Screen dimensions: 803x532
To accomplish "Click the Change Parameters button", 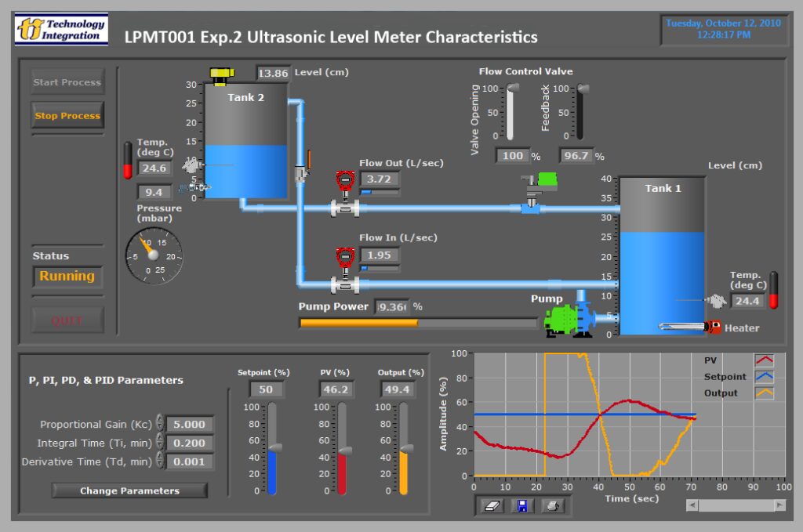I will 129,490.
